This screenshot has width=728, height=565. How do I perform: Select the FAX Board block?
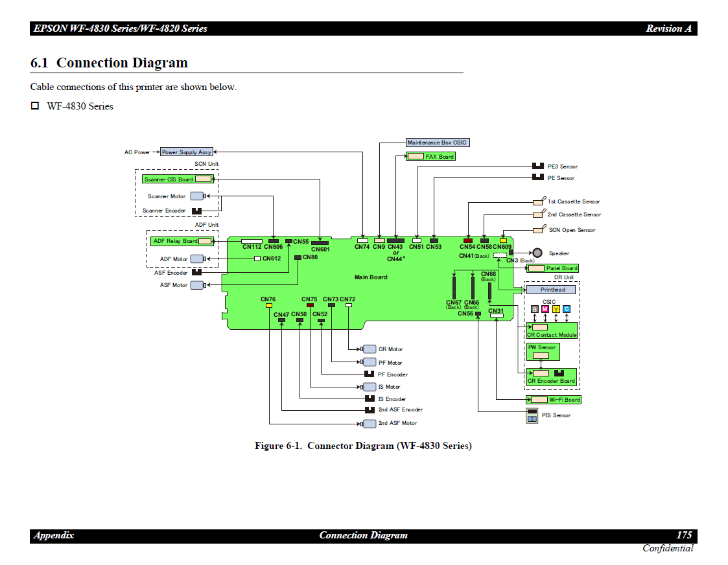point(430,157)
